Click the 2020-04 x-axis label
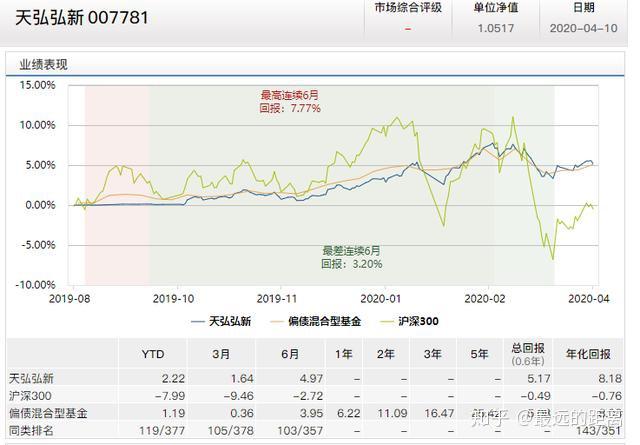640x445 pixels. (589, 299)
